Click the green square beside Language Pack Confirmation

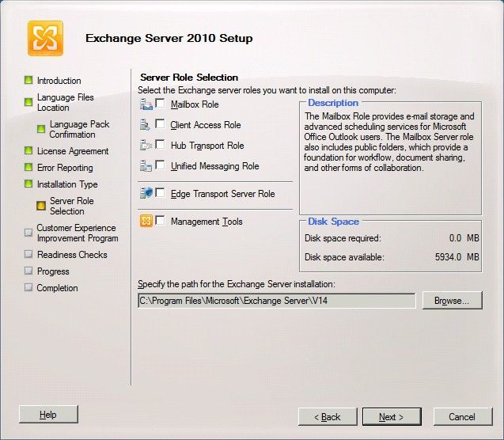[41, 129]
